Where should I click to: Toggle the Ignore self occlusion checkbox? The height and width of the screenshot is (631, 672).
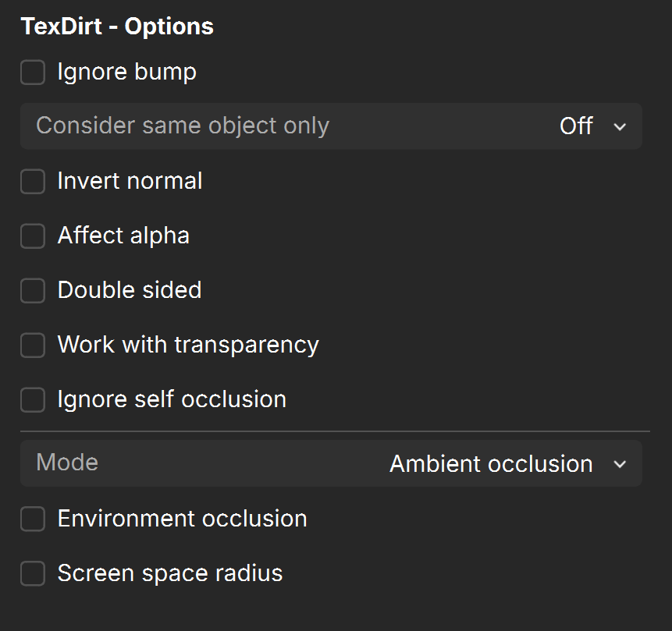(33, 399)
